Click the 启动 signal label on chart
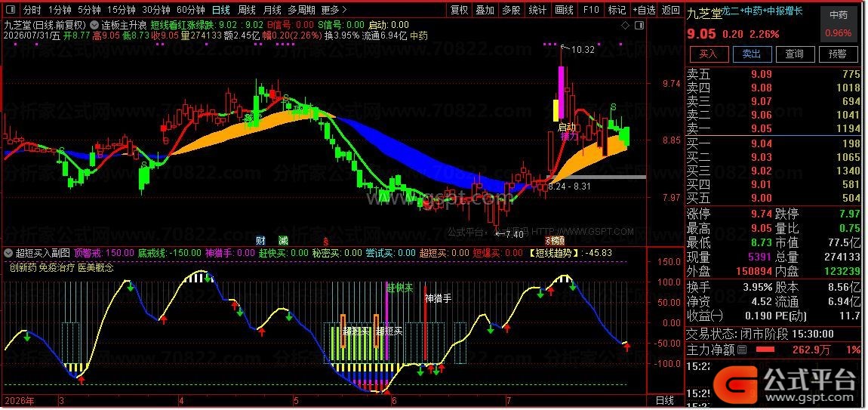Viewport: 868px width, 410px height. click(x=567, y=127)
